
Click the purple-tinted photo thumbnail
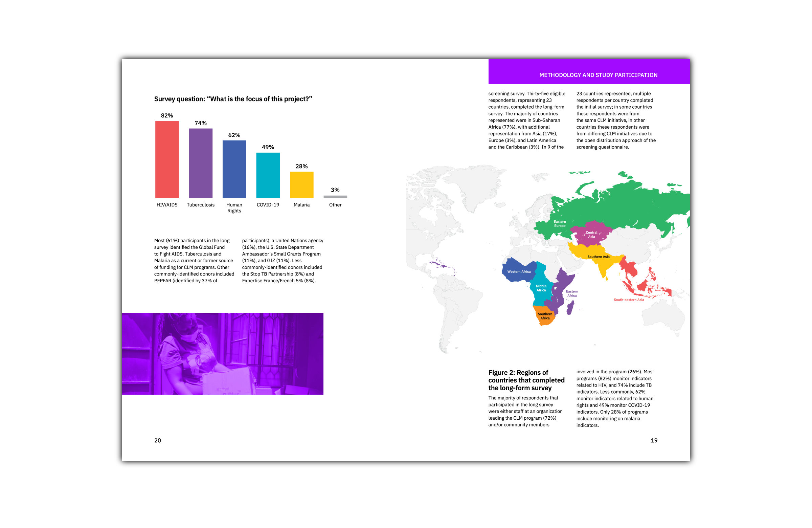222,354
